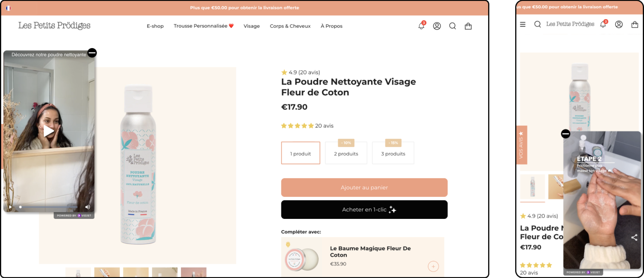Click the French flag language icon
The image size is (644, 278).
(x=8, y=8)
